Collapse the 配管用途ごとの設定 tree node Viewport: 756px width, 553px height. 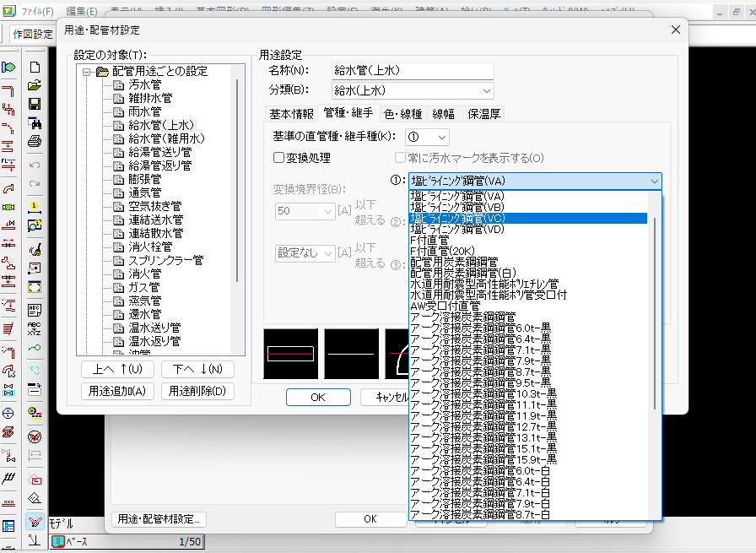pos(85,72)
